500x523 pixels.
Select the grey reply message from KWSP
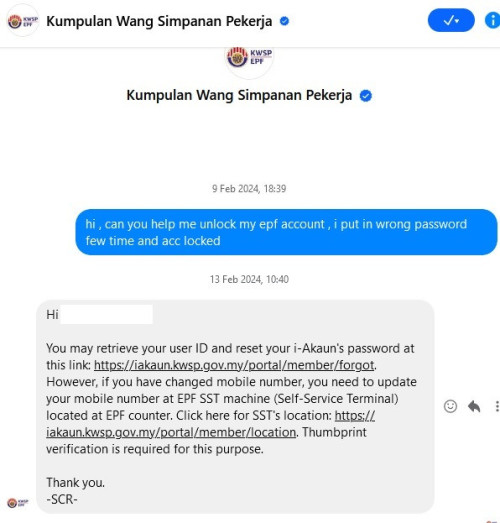235,407
